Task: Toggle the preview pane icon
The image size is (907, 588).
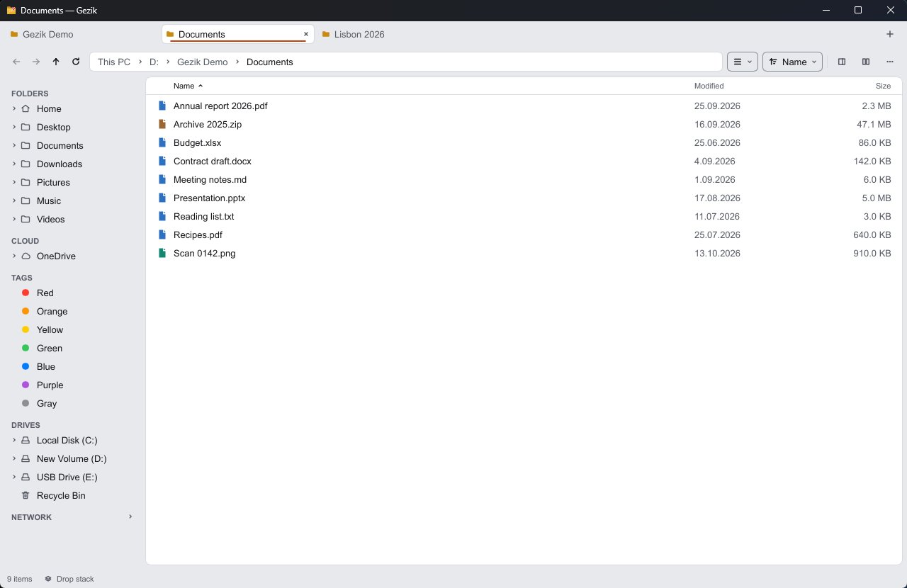Action: click(842, 62)
